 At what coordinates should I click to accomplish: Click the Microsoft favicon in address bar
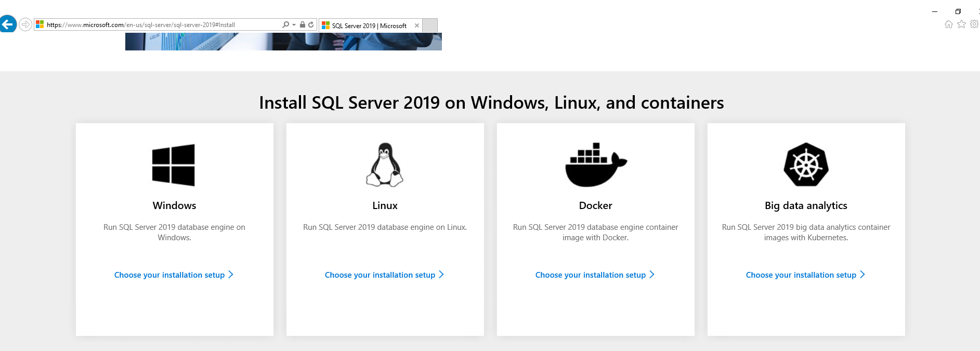point(40,24)
